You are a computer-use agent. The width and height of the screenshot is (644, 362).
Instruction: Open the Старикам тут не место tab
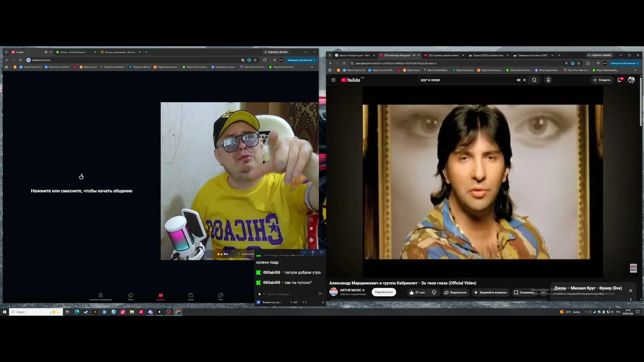[532, 55]
